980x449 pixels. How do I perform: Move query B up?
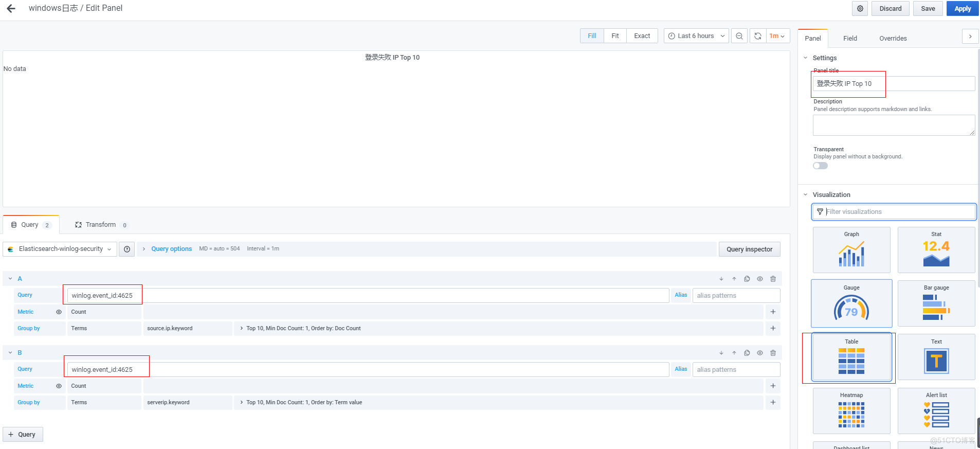point(734,353)
